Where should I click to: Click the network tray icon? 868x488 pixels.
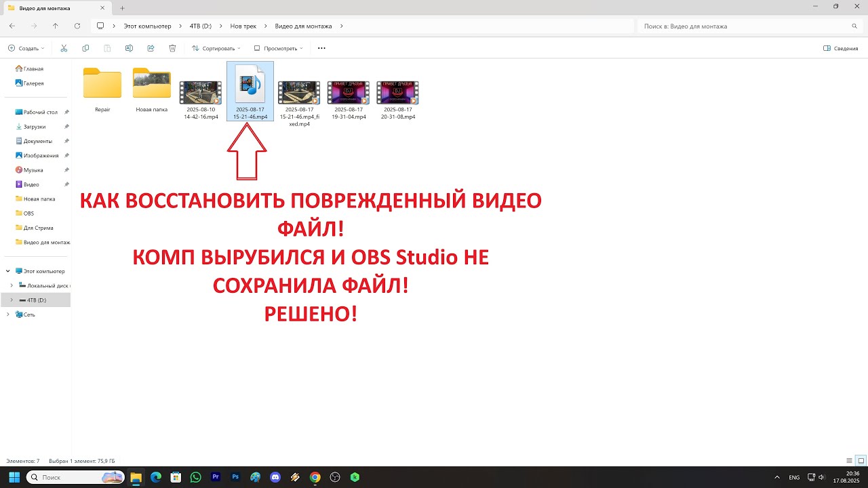[811, 477]
